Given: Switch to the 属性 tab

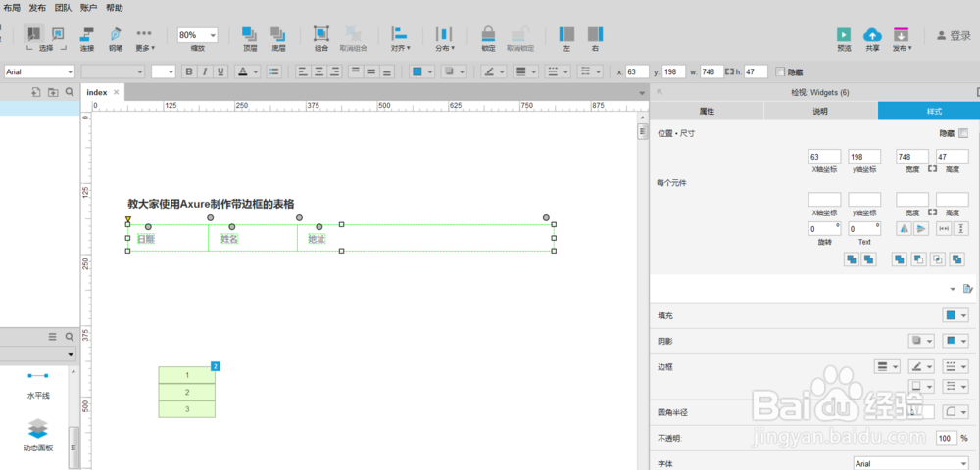Looking at the screenshot, I should click(x=707, y=111).
